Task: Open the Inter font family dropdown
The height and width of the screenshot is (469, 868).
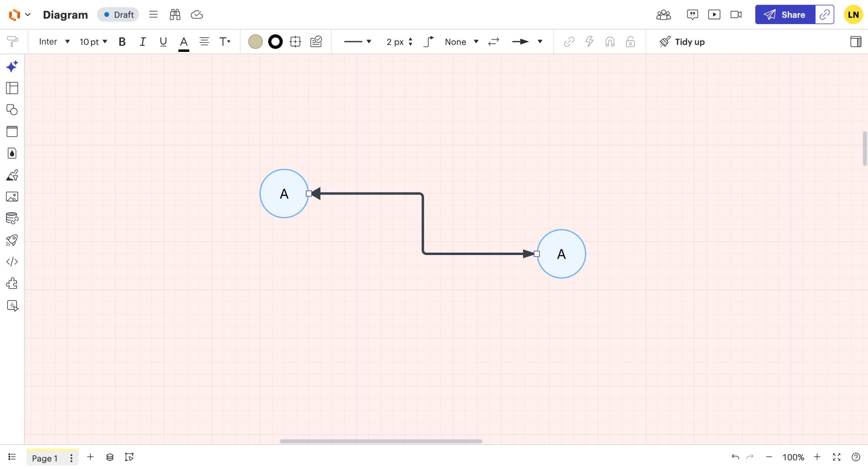Action: (54, 42)
